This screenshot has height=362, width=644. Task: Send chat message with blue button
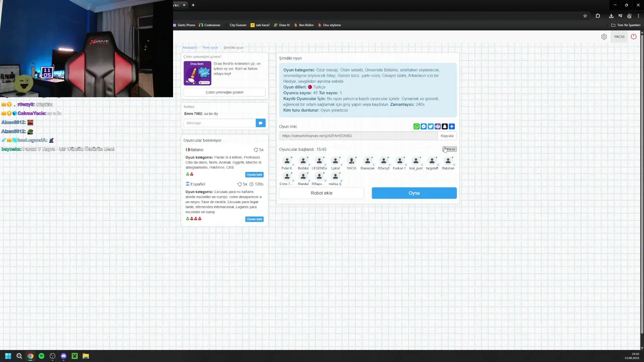pos(261,123)
